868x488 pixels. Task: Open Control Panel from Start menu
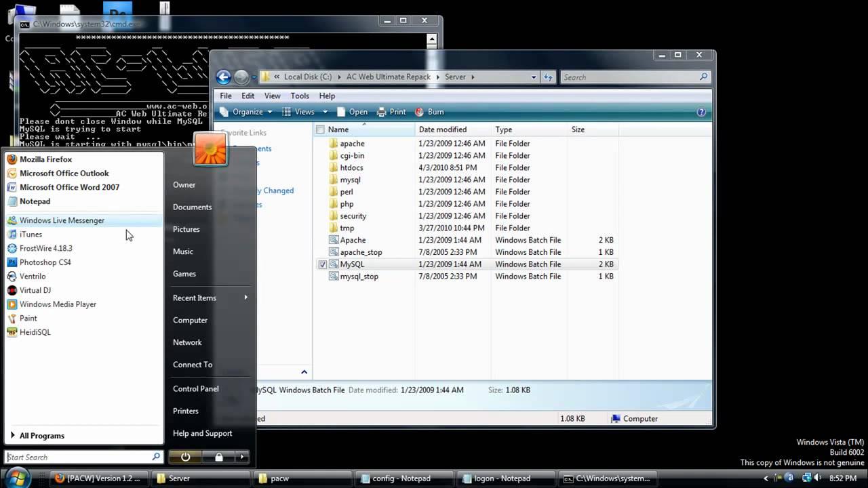point(196,388)
